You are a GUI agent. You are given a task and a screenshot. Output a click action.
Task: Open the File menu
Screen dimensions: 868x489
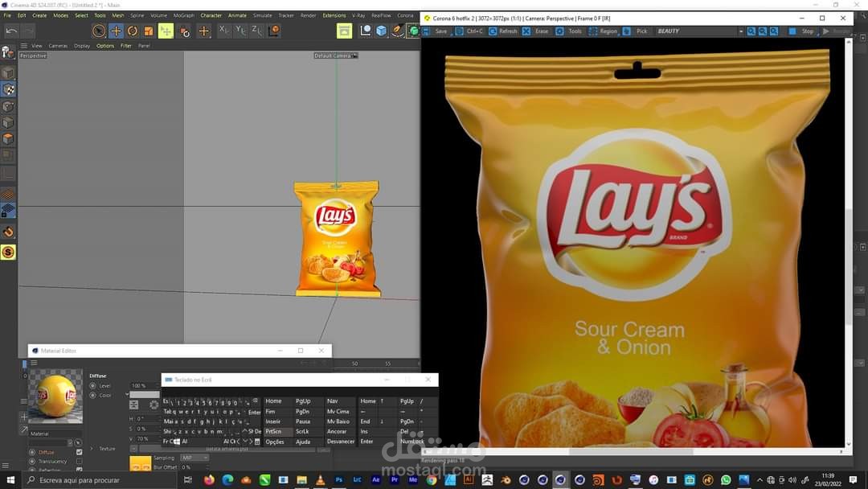click(7, 15)
